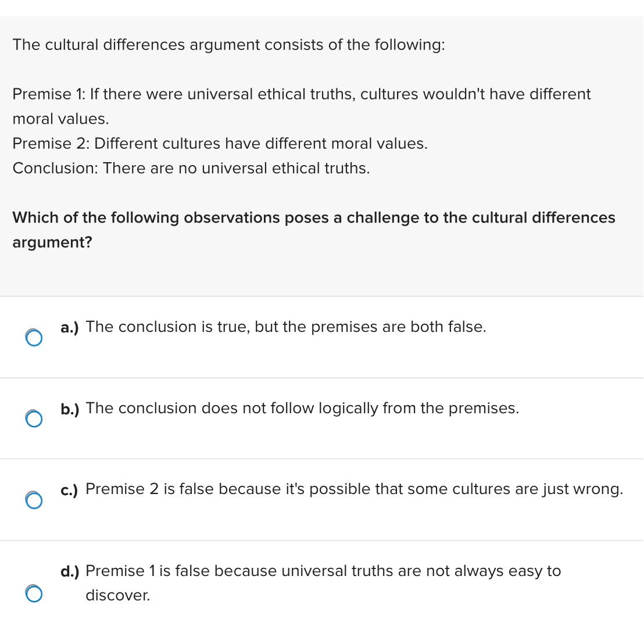The width and height of the screenshot is (644, 644).
Task: Click the 'Premise 2: Different cultures have' line
Action: point(220,144)
